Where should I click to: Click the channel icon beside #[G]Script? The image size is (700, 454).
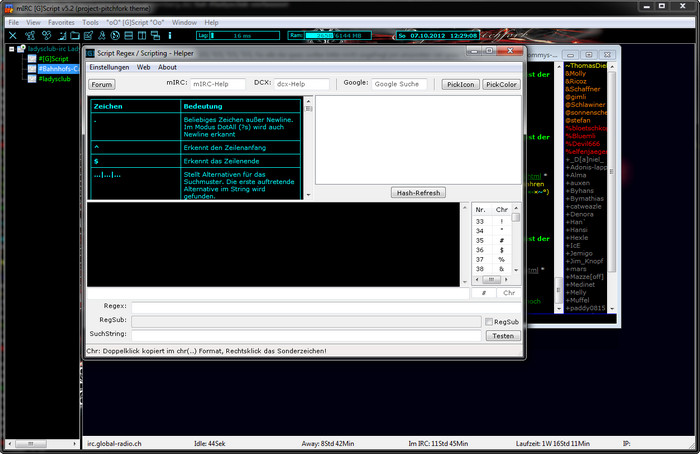tap(32, 58)
